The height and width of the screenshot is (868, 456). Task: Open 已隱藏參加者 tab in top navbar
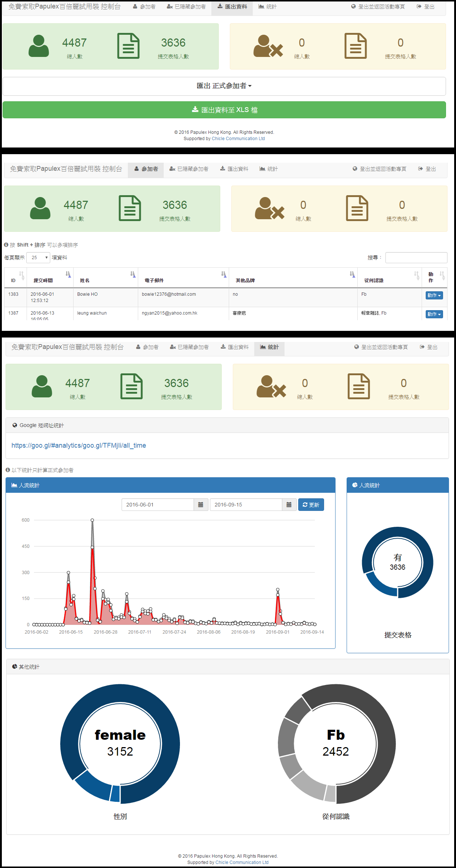(186, 7)
